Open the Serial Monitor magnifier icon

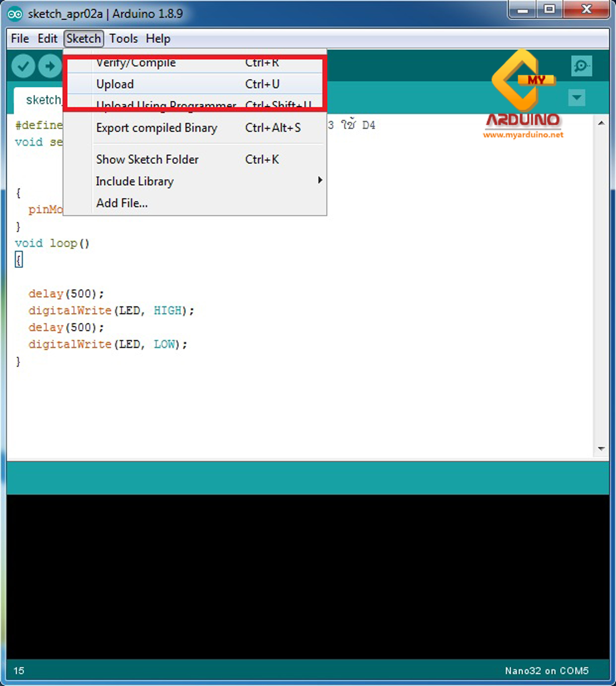coord(581,66)
